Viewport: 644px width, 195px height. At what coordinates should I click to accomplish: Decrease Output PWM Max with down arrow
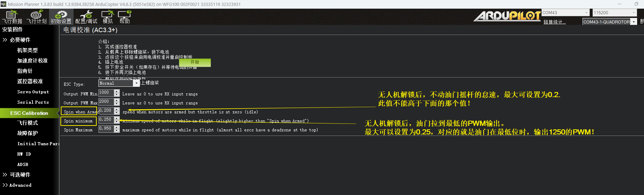tap(117, 104)
